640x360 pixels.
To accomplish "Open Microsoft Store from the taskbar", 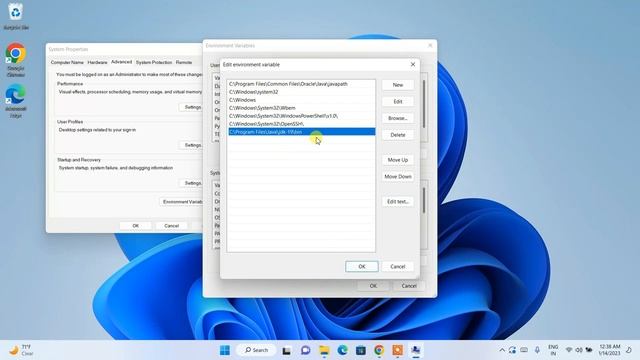I will click(361, 350).
